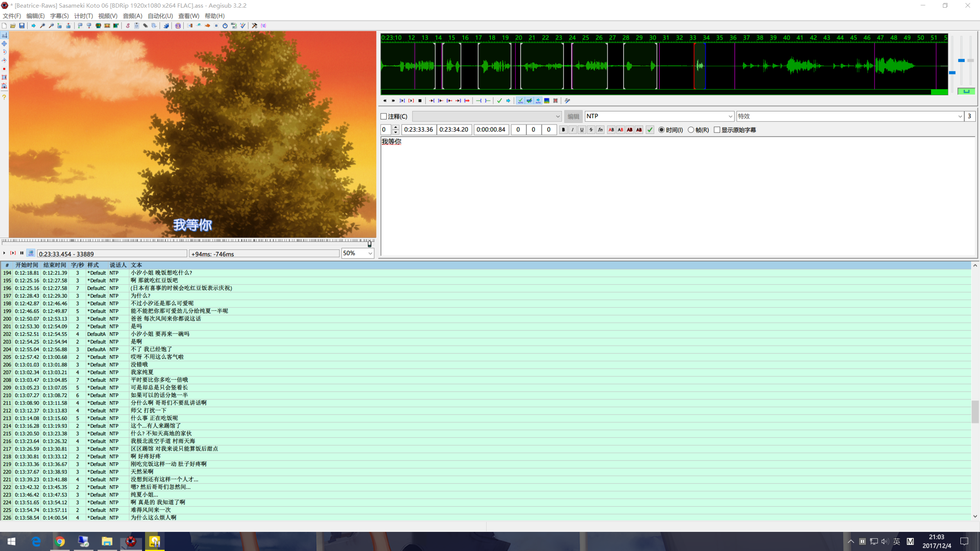Click the shadow color AB button
This screenshot has width=980, height=551.
(x=639, y=130)
